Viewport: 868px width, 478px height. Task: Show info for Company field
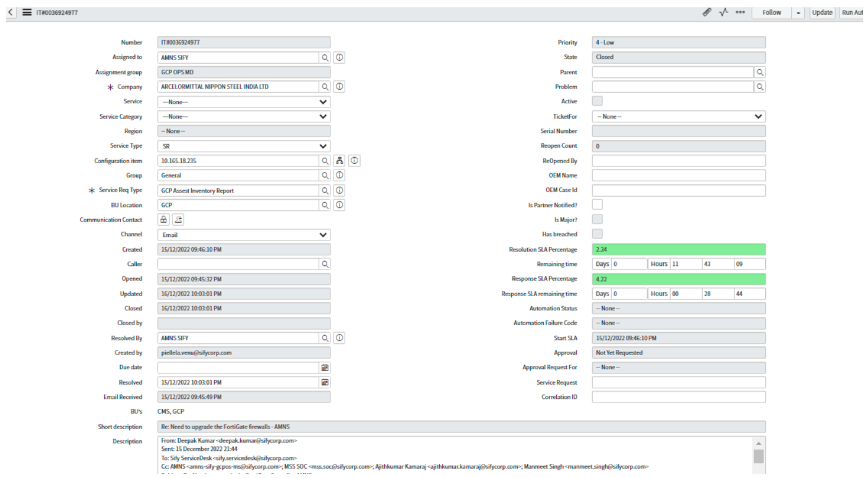[339, 87]
